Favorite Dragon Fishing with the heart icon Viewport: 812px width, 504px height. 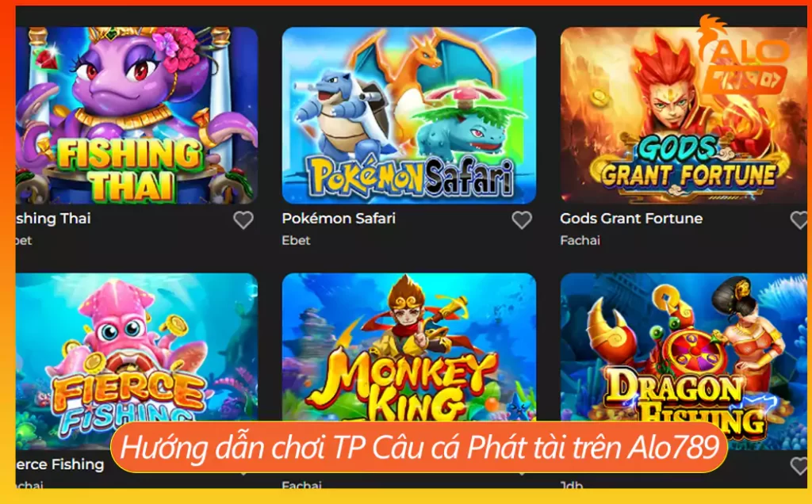coord(800,466)
